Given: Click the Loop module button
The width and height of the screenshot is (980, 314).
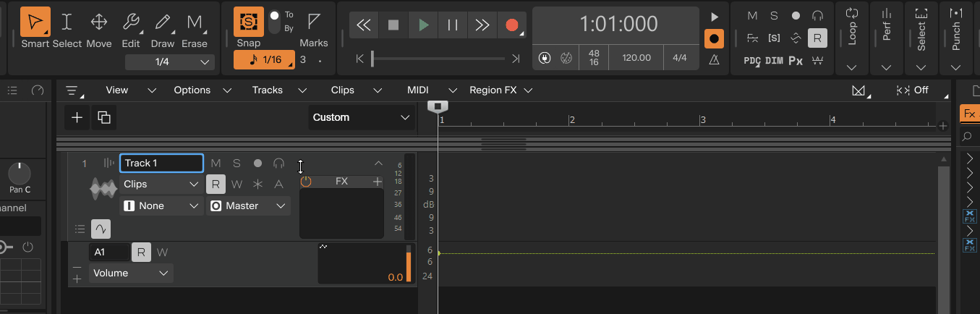Looking at the screenshot, I should (x=852, y=29).
